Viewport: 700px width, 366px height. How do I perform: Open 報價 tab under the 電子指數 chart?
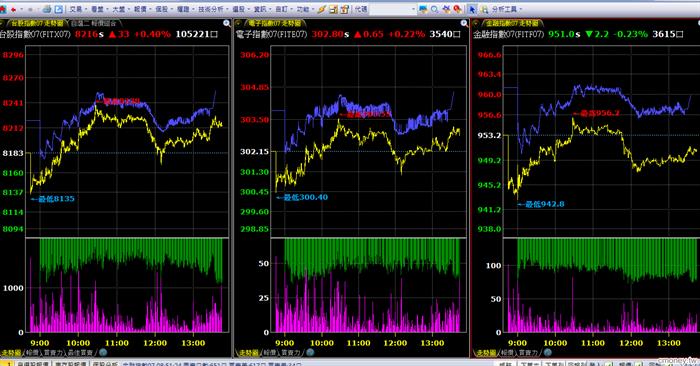tap(270, 353)
